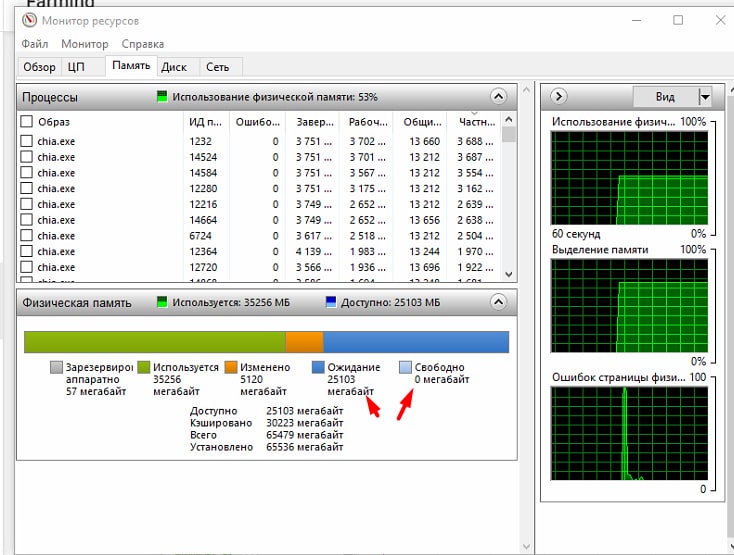Image resolution: width=734 pixels, height=555 pixels.
Task: Sort by the Рабоч... column header
Action: [366, 122]
